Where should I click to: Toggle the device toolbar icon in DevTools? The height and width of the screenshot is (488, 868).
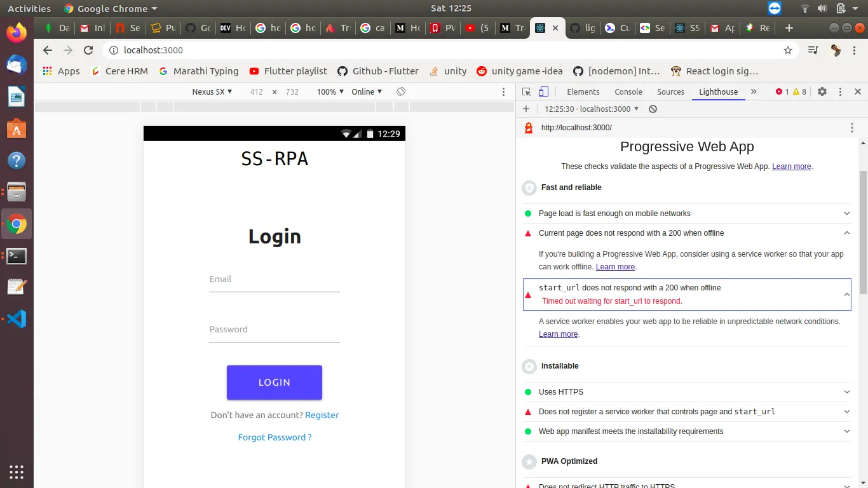point(543,91)
